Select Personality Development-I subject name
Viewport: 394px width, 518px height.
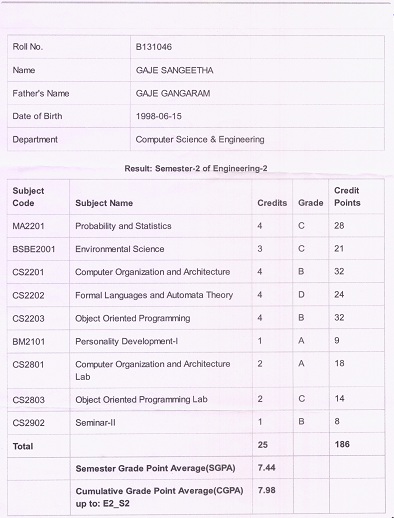coord(126,341)
